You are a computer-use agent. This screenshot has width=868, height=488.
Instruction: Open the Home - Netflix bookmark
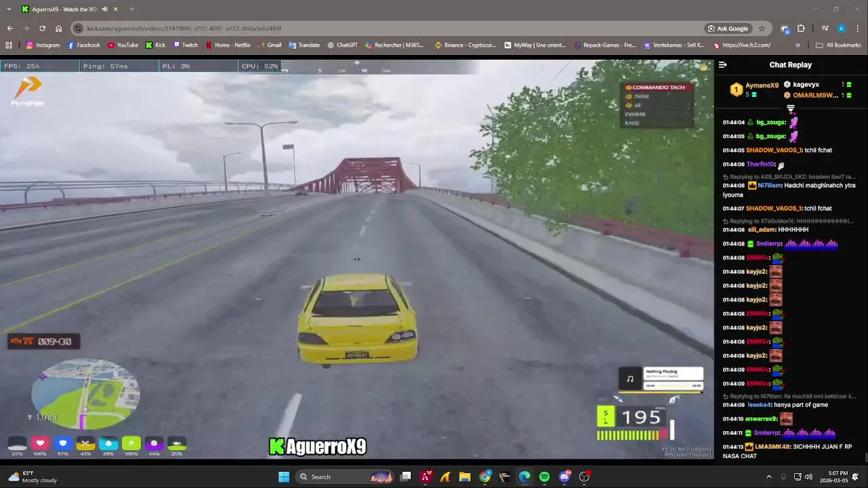pos(227,45)
